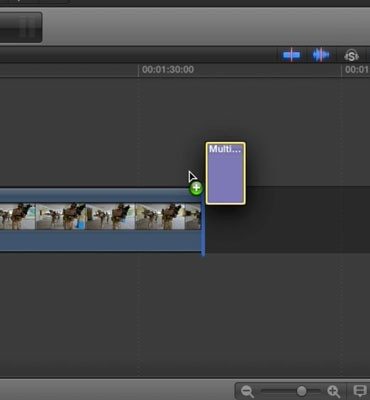Image resolution: width=370 pixels, height=400 pixels.
Task: Click the green plus add badge
Action: pos(196,188)
